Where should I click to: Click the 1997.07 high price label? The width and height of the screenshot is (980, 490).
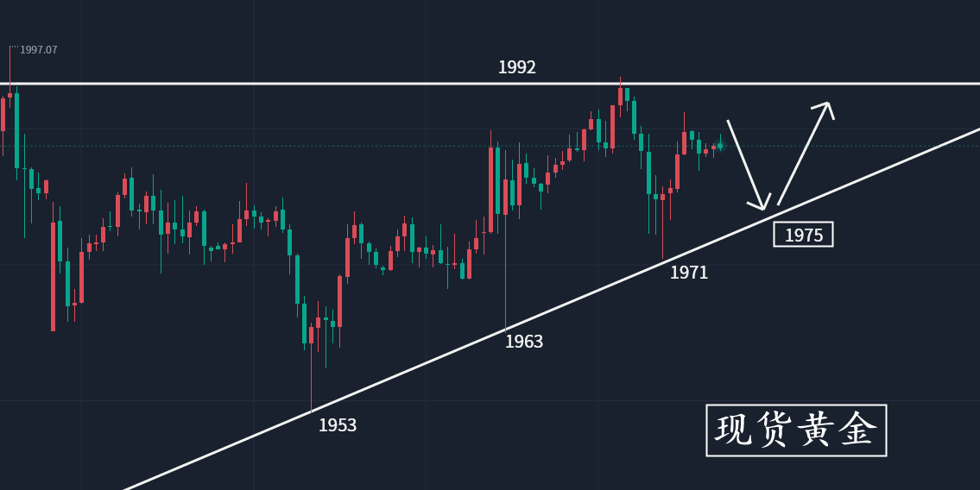tap(38, 50)
